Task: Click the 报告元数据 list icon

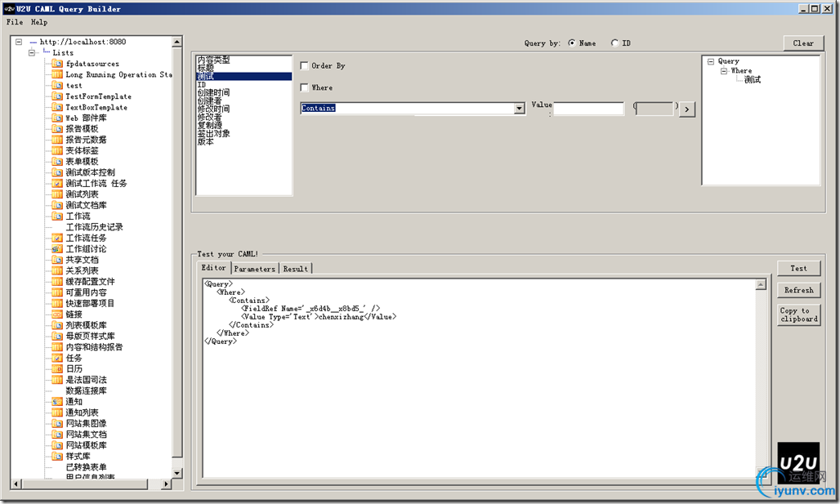Action: [57, 140]
